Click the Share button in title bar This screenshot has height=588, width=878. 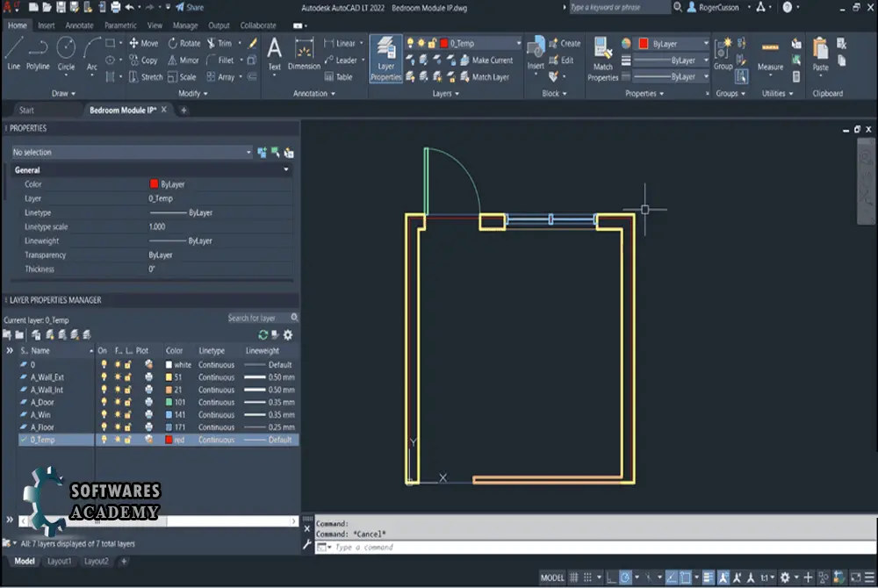point(190,7)
